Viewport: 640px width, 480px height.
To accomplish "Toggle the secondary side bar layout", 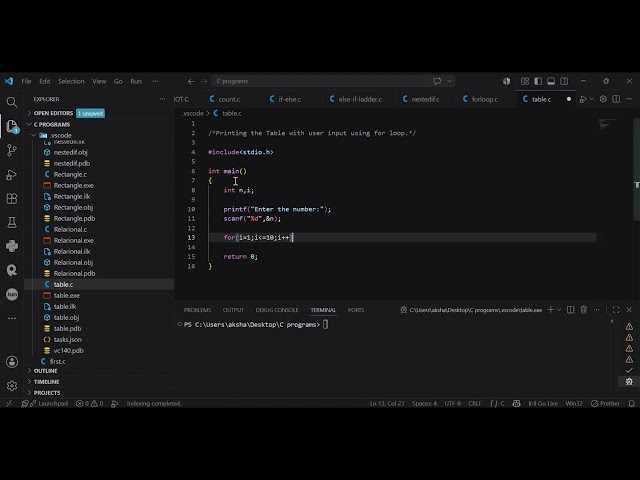I will [564, 81].
